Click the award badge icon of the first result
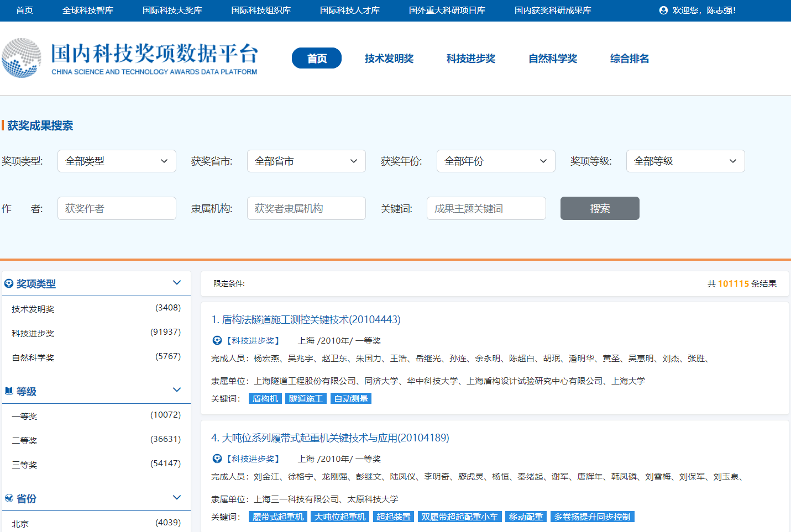This screenshot has height=532, width=791. 217,341
